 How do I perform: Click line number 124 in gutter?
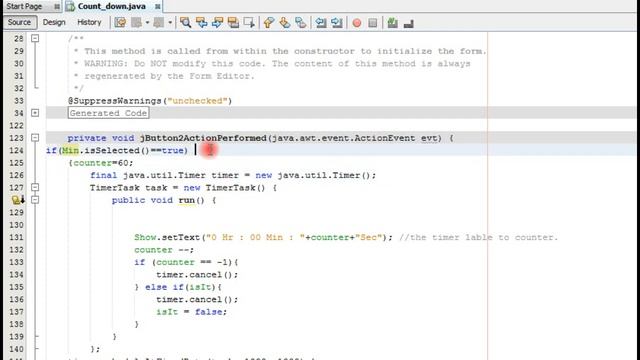coord(16,150)
